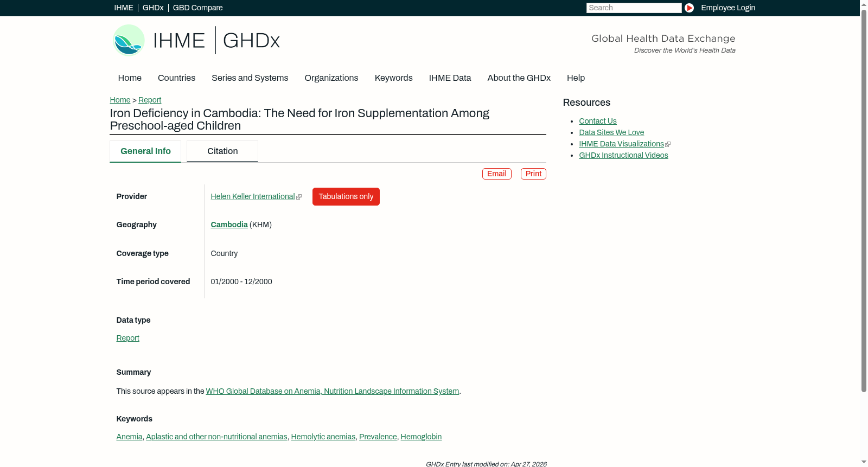
Task: Open the General Info tab
Action: [145, 151]
